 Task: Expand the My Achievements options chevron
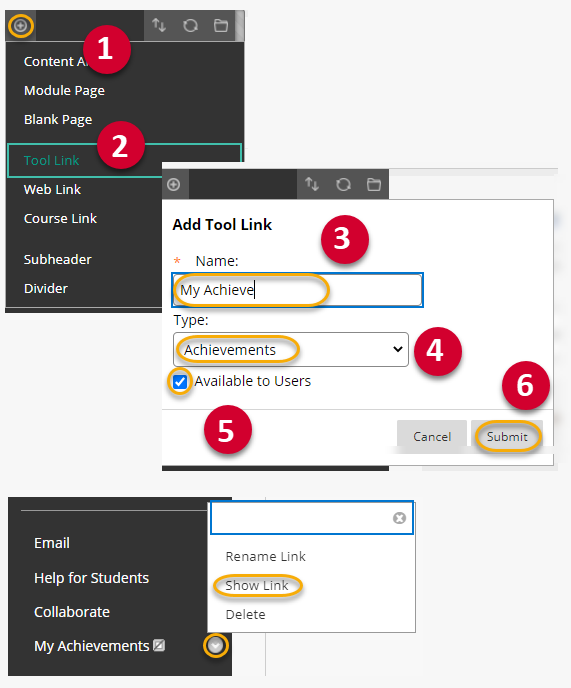click(215, 645)
